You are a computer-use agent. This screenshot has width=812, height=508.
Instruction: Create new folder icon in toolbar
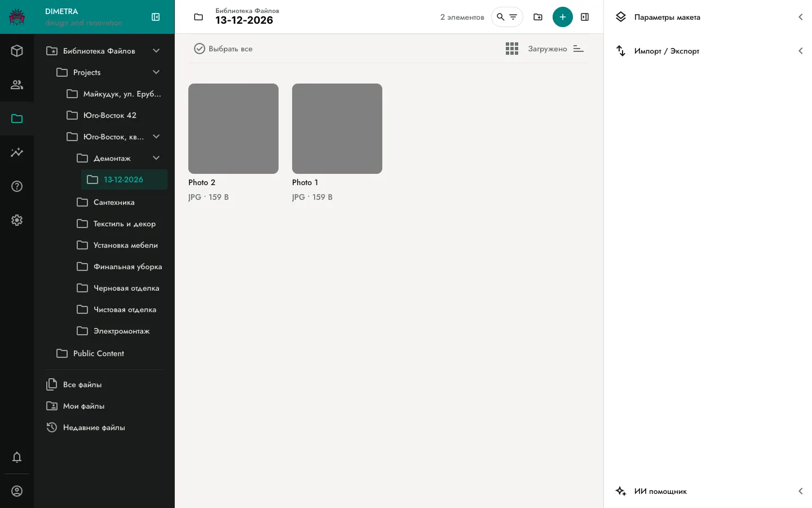click(538, 17)
